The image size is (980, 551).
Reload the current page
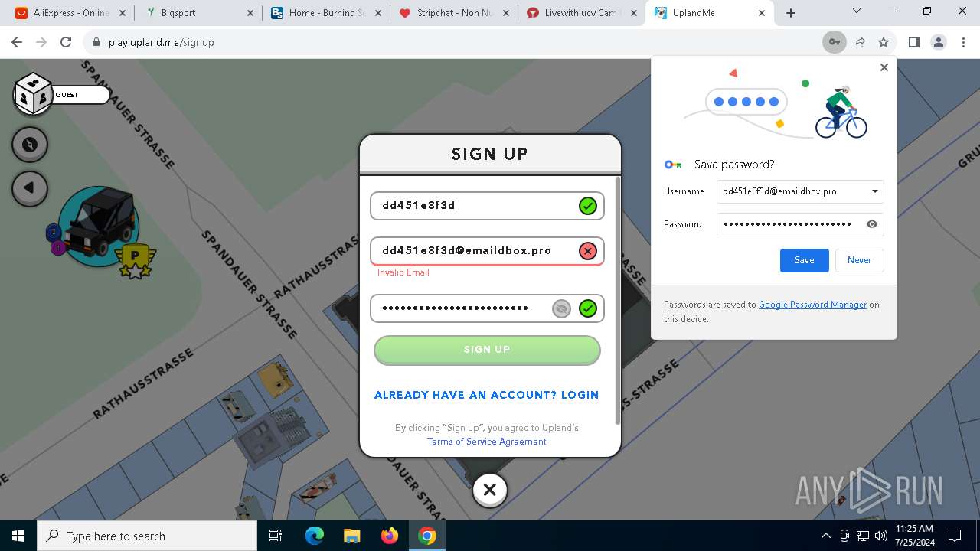tap(66, 42)
